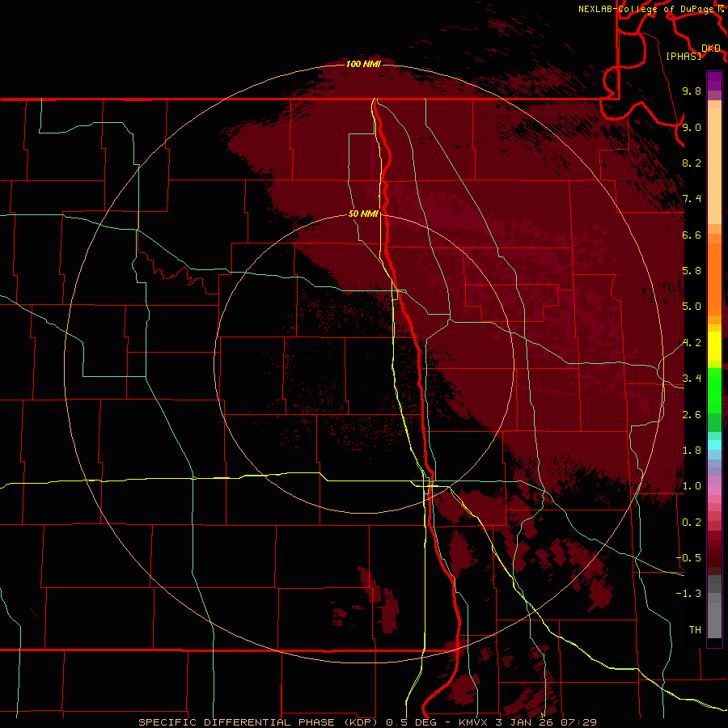728x728 pixels.
Task: Click the 3.4 value on color scale
Action: click(x=692, y=379)
